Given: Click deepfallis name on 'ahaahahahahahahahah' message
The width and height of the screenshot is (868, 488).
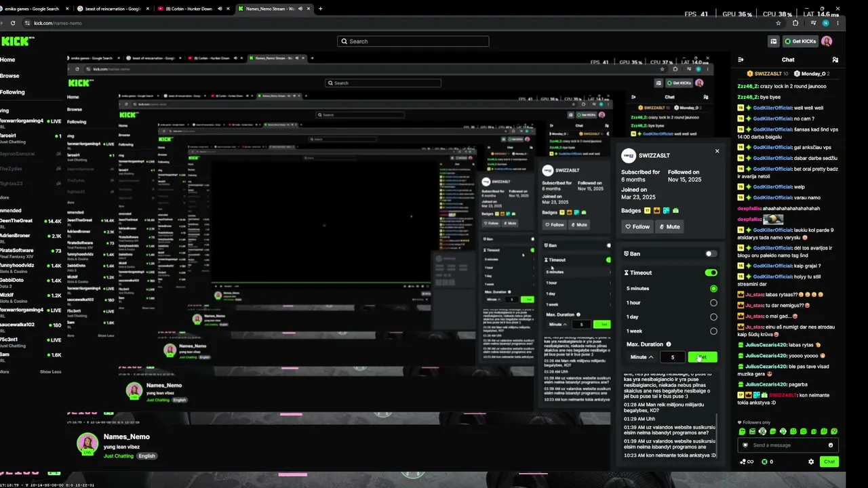Looking at the screenshot, I should point(749,209).
